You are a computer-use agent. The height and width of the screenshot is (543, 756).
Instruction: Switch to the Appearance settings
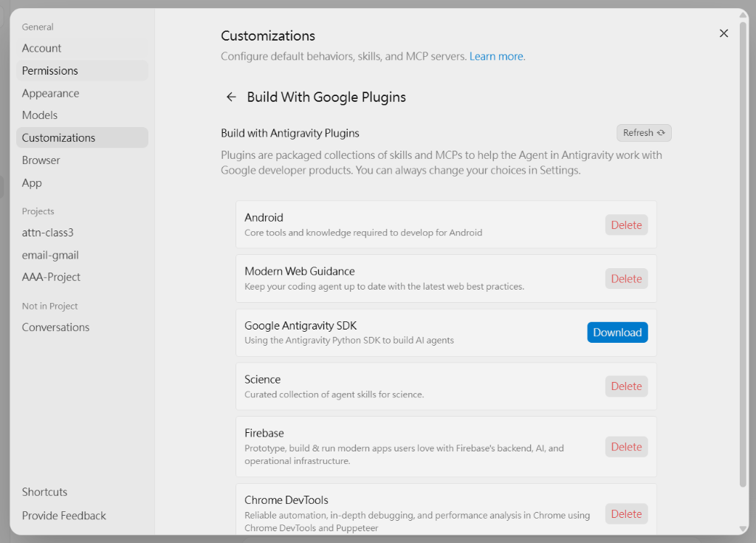pos(82,93)
